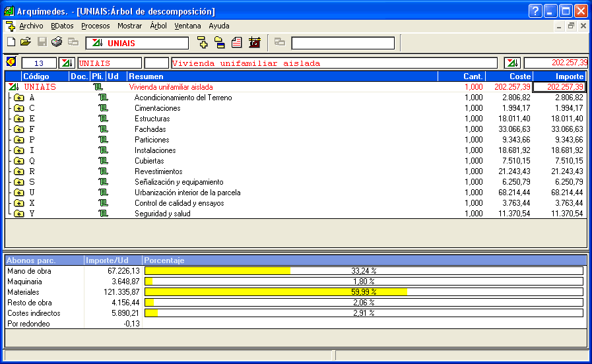
Task: Open a database with the folder icon
Action: [x=26, y=42]
